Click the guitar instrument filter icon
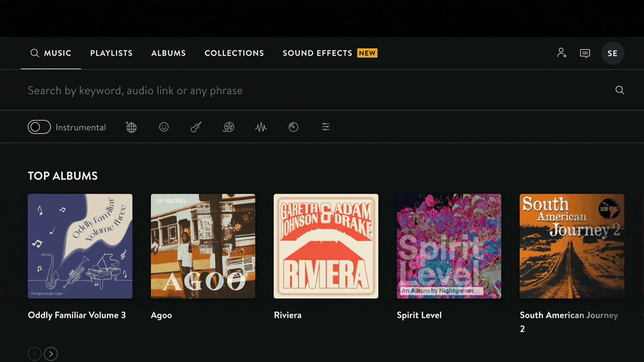 click(x=196, y=127)
